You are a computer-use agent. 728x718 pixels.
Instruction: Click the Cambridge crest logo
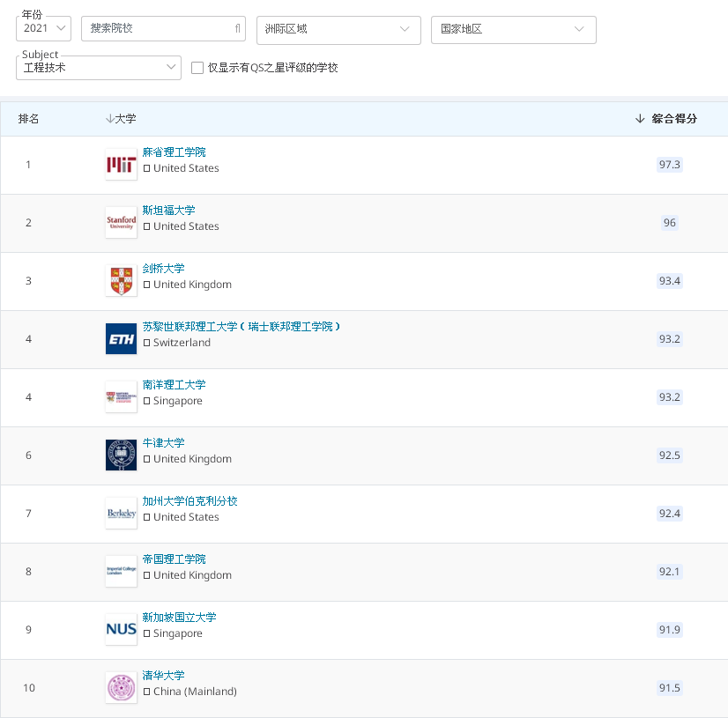(x=121, y=280)
